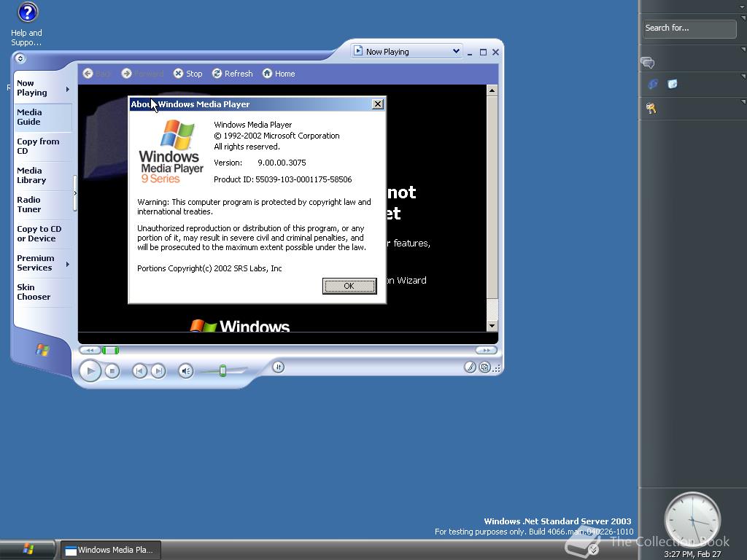Click the playlist icon in Now Playing dropdown
The image size is (747, 560).
(358, 51)
